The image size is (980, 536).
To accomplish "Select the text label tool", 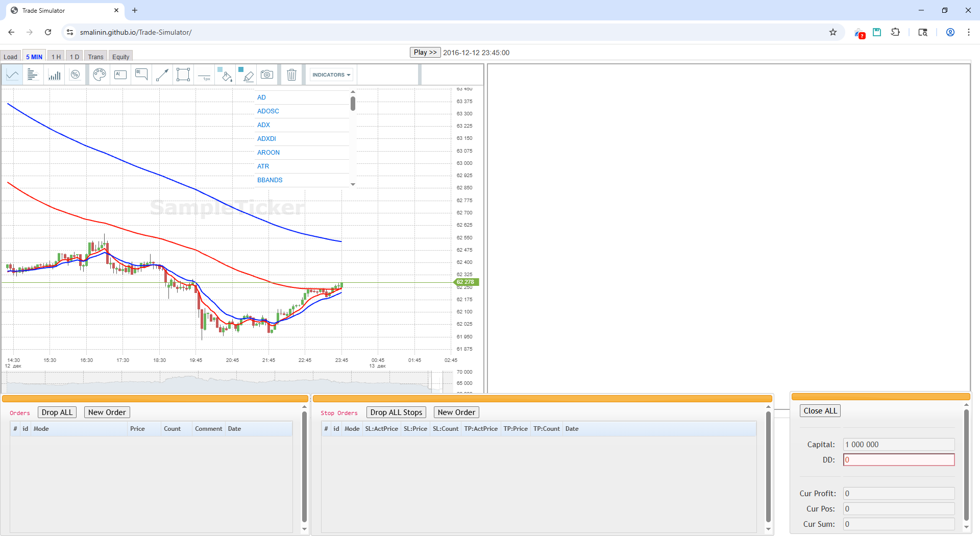I will [120, 74].
